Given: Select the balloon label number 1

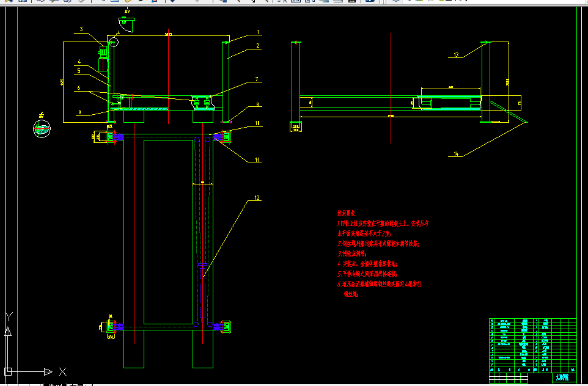Looking at the screenshot, I should pyautogui.click(x=257, y=32).
